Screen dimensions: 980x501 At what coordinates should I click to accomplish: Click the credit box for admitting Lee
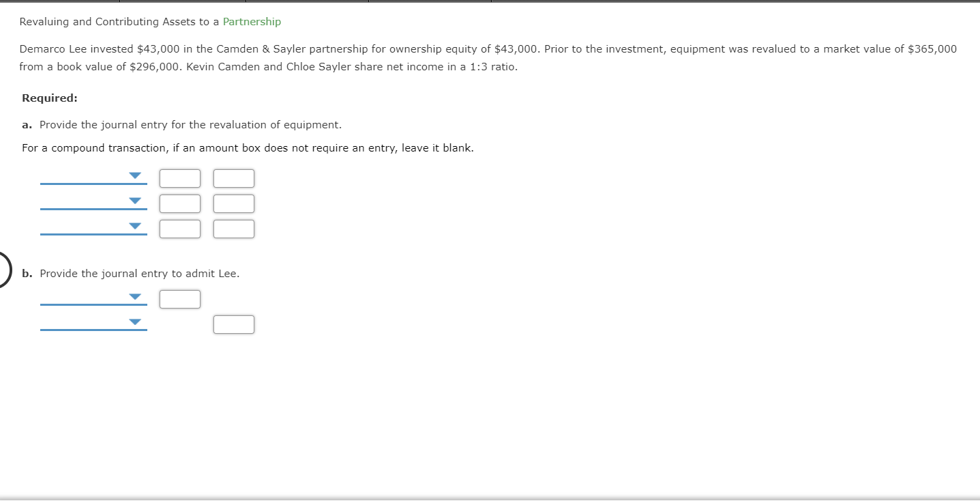pyautogui.click(x=233, y=324)
